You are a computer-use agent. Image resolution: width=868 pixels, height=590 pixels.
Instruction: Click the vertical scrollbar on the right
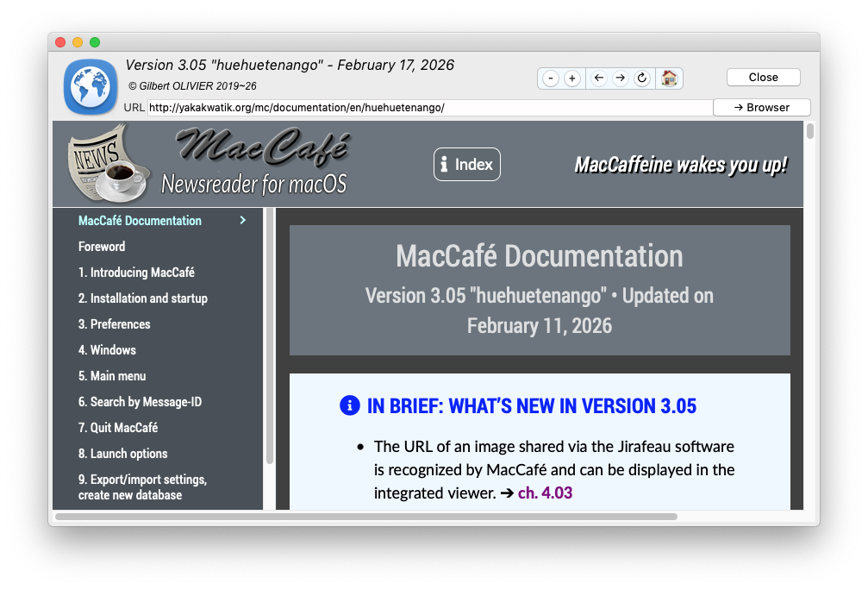[x=809, y=134]
